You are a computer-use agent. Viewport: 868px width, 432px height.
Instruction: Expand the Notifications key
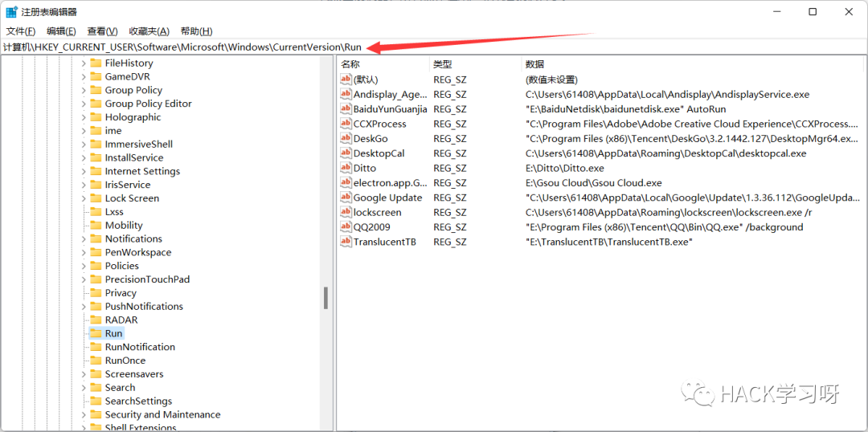coord(84,239)
